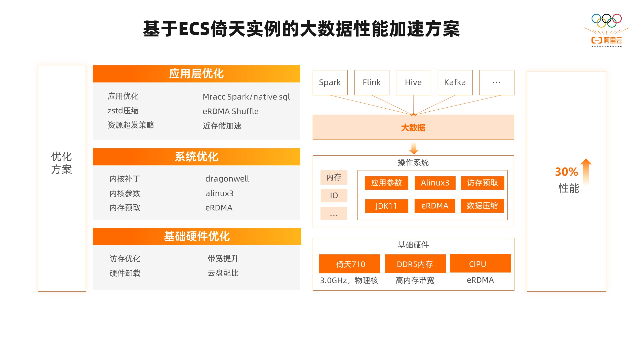The image size is (644, 362).
Task: Click the eRDMA orange block in 操作系统
Action: 435,206
